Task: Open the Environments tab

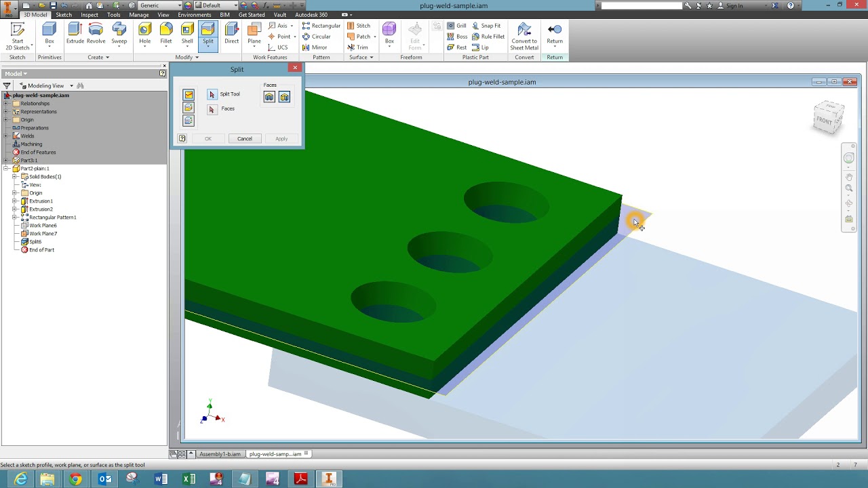Action: pyautogui.click(x=195, y=15)
